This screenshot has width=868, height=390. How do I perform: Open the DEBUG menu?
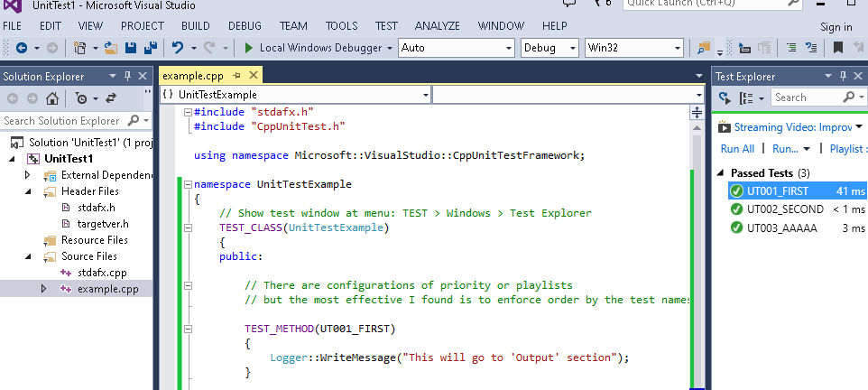coord(245,26)
